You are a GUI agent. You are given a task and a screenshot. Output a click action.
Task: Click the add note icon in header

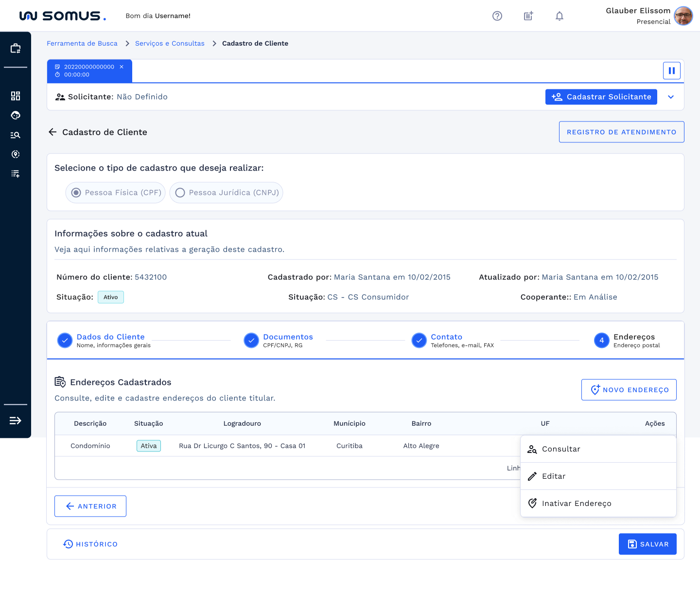(x=528, y=16)
